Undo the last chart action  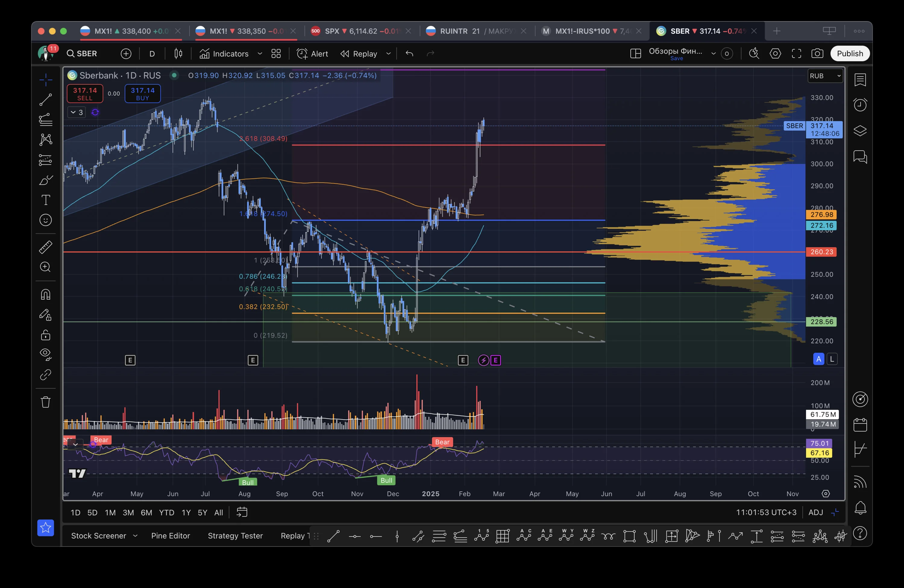409,54
